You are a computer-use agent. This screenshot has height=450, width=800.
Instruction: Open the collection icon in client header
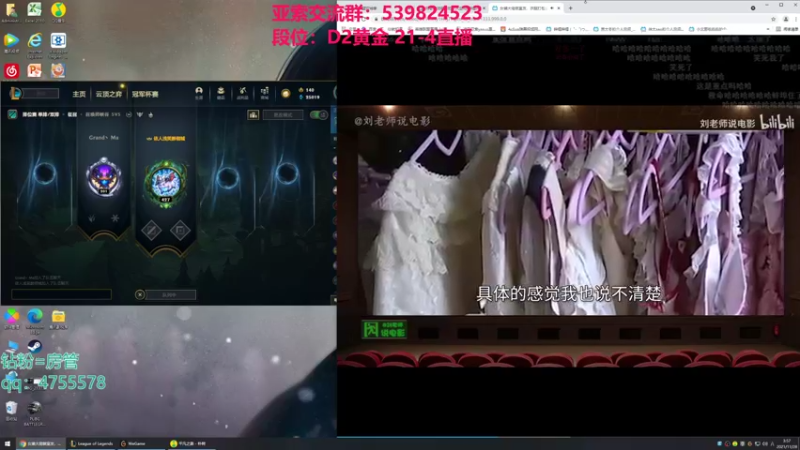click(221, 92)
